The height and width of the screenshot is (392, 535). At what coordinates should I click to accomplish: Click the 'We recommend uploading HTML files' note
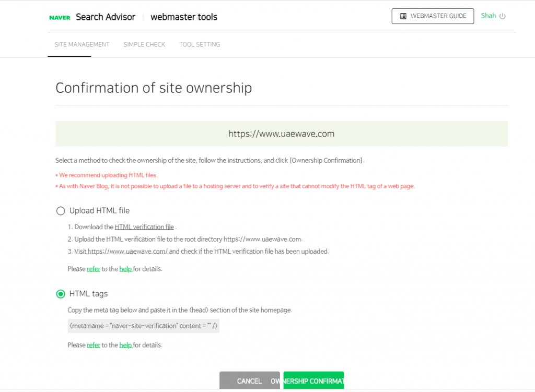point(107,175)
